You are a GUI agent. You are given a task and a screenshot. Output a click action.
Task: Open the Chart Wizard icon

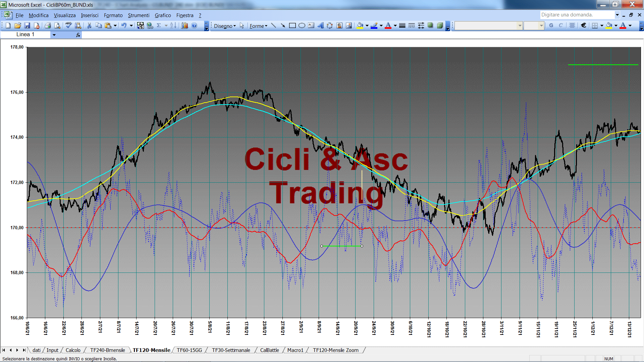coord(184,25)
